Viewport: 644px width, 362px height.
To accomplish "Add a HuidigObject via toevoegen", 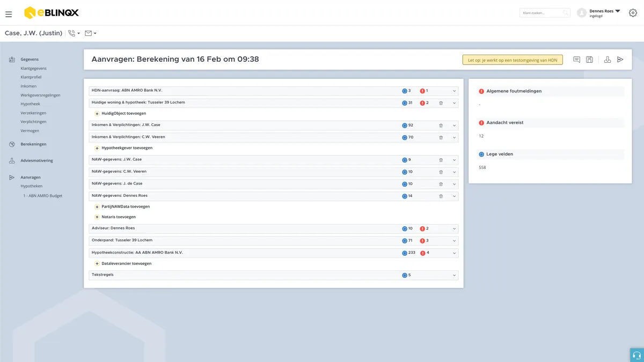I will [x=120, y=114].
